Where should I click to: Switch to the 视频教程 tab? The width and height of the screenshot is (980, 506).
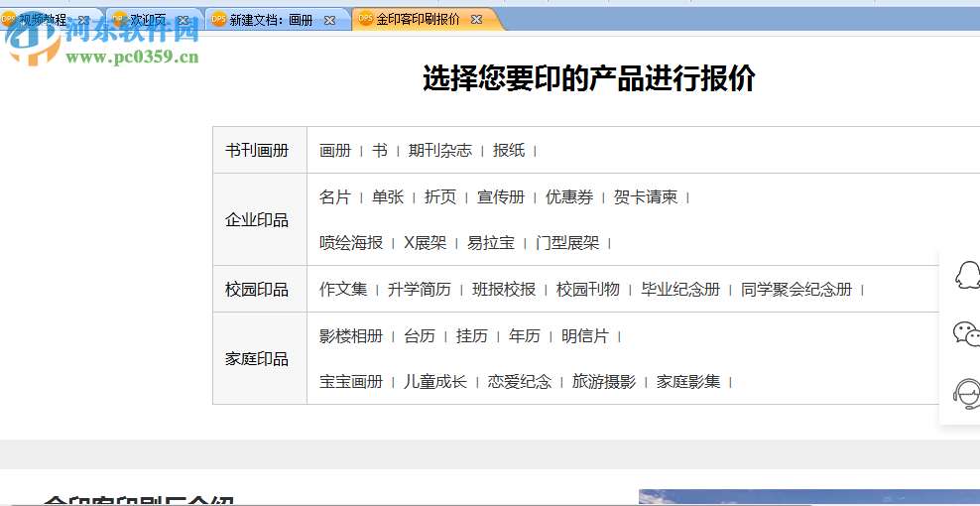[42, 20]
